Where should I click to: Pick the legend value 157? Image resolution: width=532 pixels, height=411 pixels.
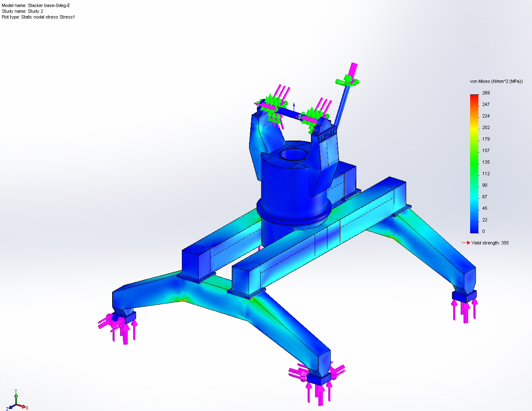[486, 150]
